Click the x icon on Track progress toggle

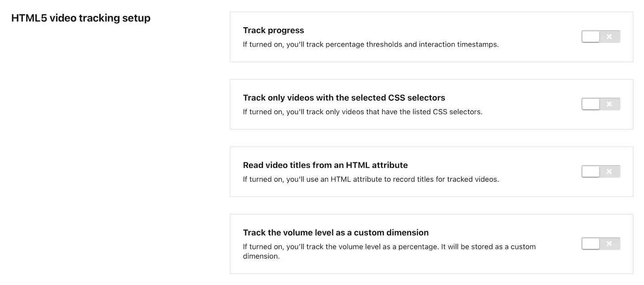(x=609, y=36)
